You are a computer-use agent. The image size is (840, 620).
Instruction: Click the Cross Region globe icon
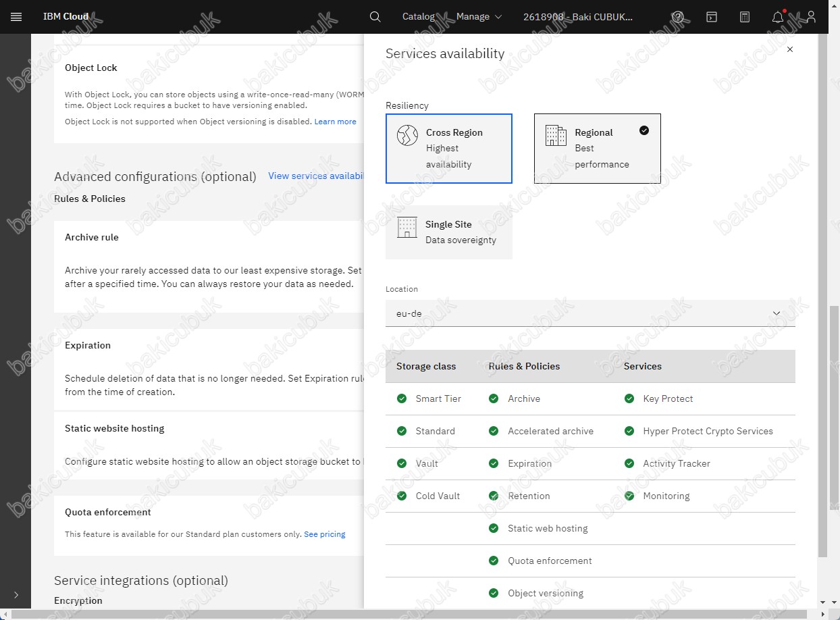[x=407, y=135]
